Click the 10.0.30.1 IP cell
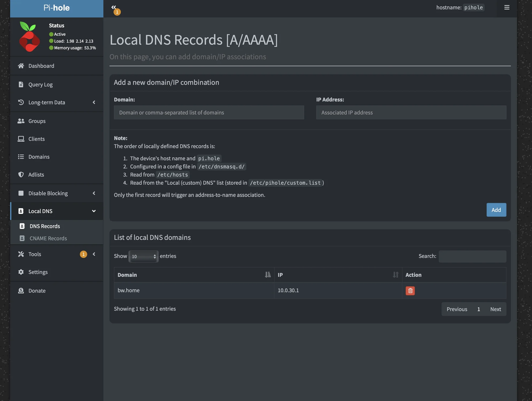This screenshot has width=532, height=401. coord(338,290)
